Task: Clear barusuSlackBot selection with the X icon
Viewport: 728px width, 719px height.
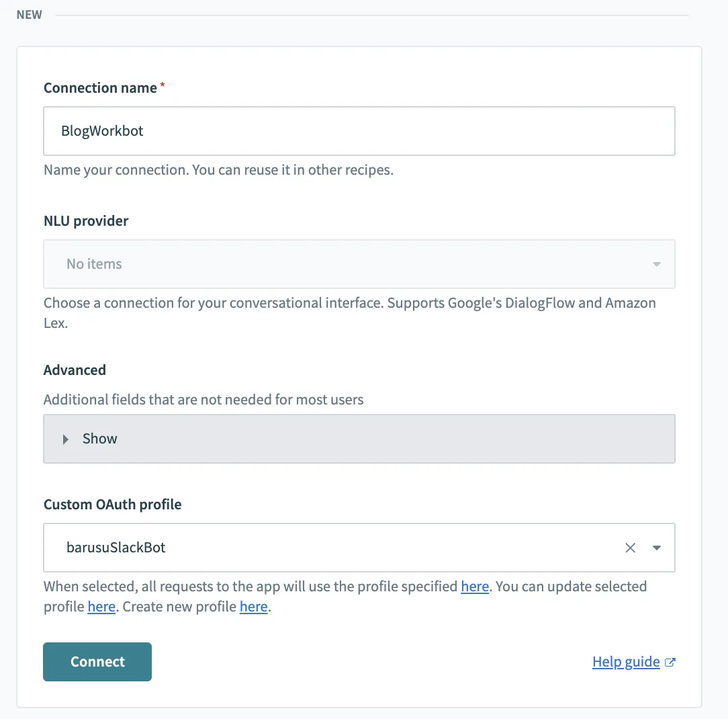Action: click(x=630, y=548)
